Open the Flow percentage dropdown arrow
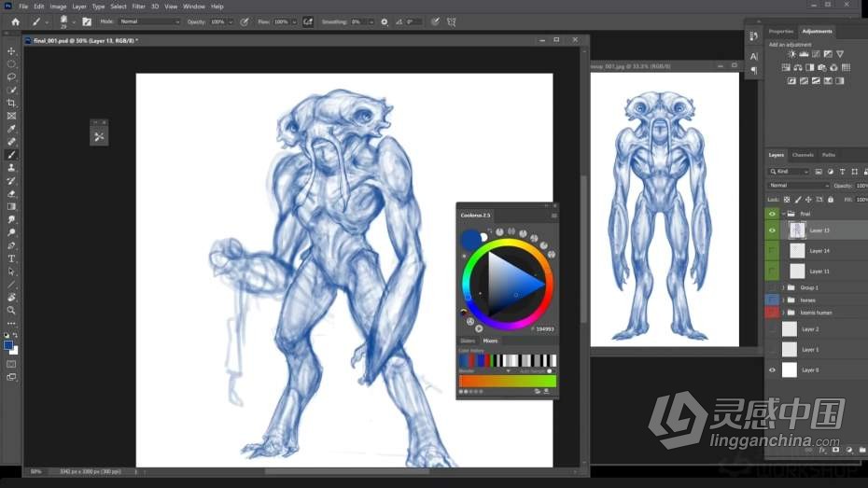The image size is (868, 488). coord(295,22)
